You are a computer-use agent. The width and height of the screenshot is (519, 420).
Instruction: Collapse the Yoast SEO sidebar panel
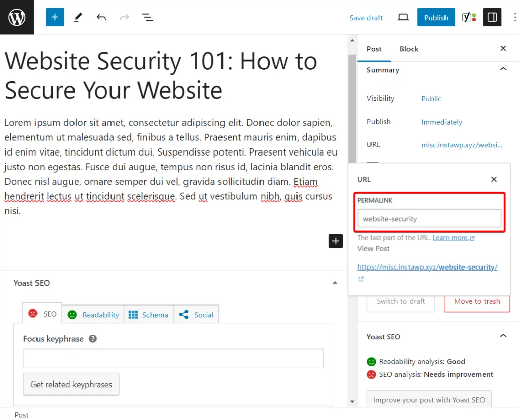[503, 336]
